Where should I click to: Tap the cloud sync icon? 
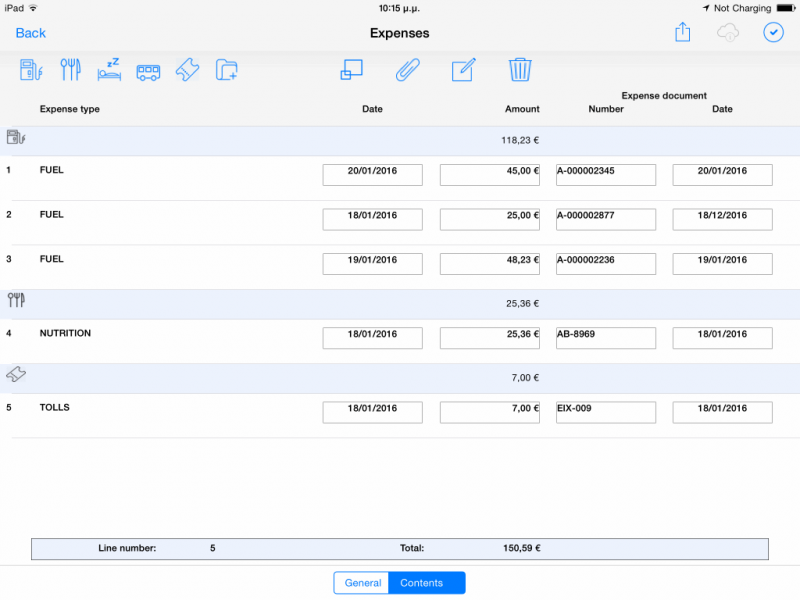tap(728, 33)
